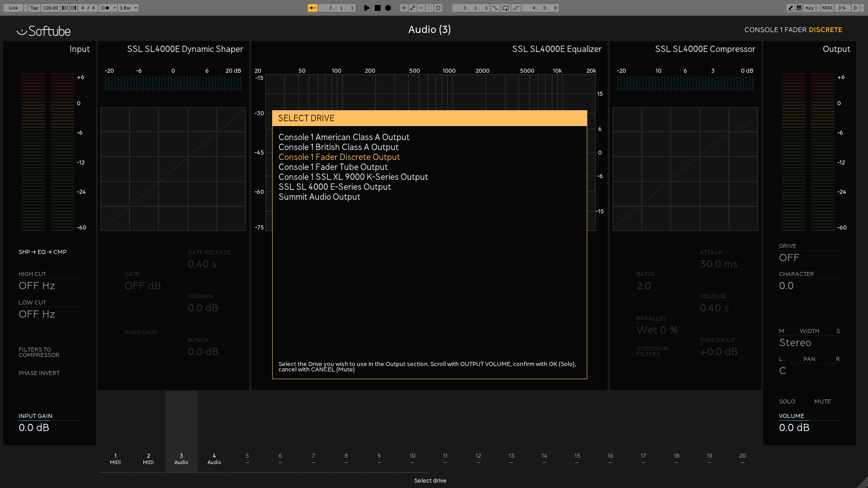Image resolution: width=868 pixels, height=488 pixels.
Task: Choose Summit Audio Output from list
Action: [319, 197]
